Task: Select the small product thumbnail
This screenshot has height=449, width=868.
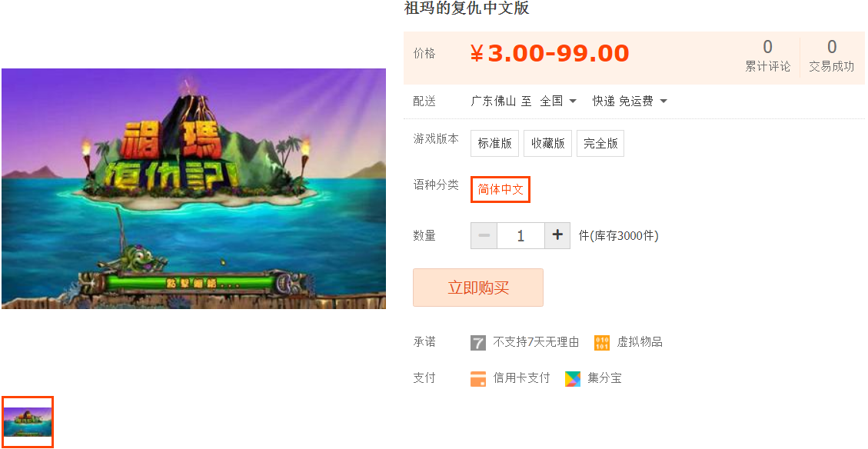Action: (27, 422)
